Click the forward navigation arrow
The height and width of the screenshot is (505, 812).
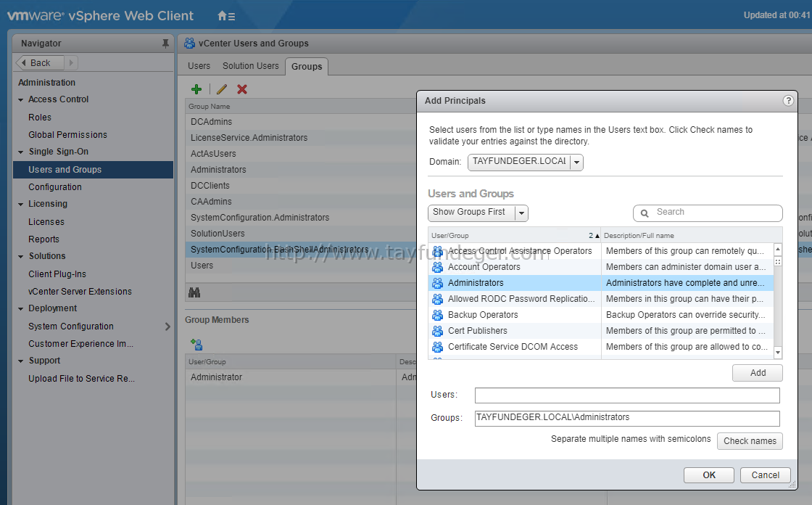click(71, 62)
